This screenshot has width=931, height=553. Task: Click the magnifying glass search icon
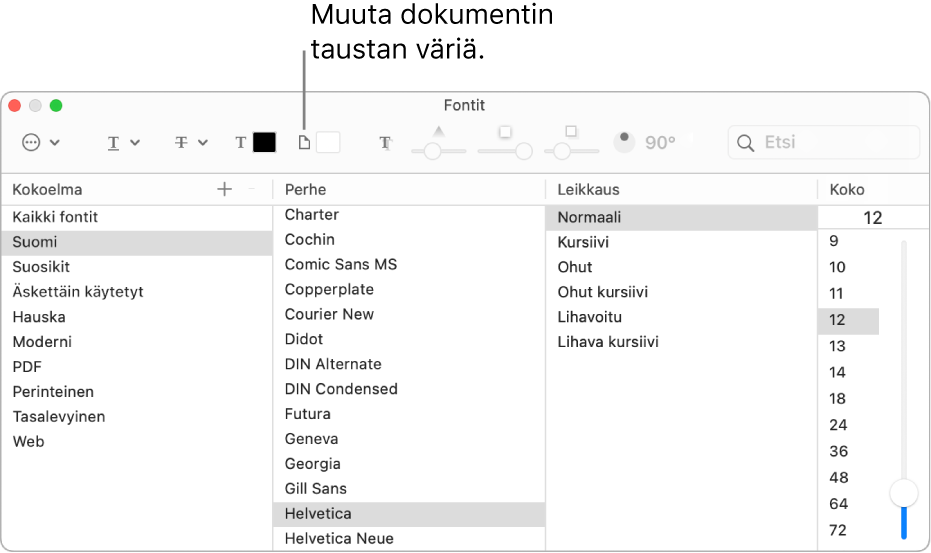click(x=745, y=143)
